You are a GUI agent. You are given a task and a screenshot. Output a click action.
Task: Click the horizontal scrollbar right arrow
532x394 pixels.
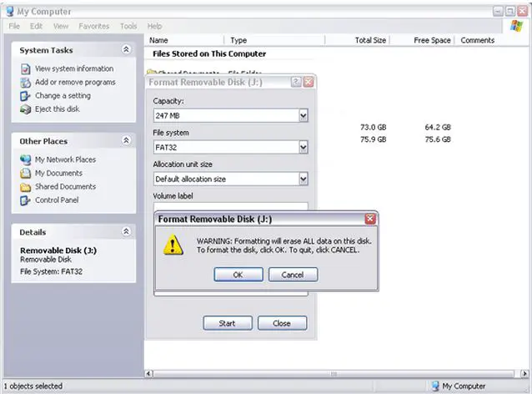coord(524,374)
